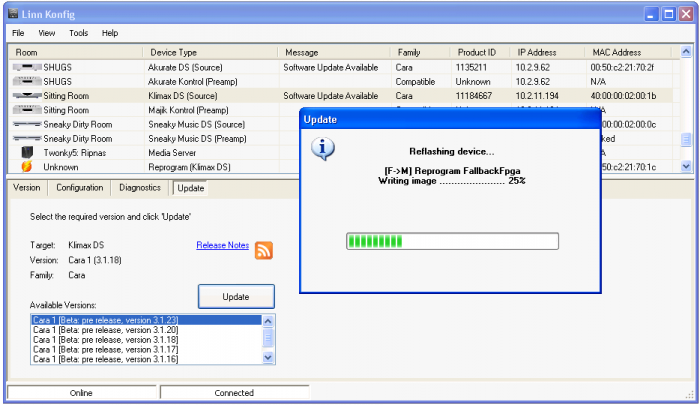Image resolution: width=700 pixels, height=405 pixels.
Task: Switch to the Configuration tab
Action: tap(79, 188)
